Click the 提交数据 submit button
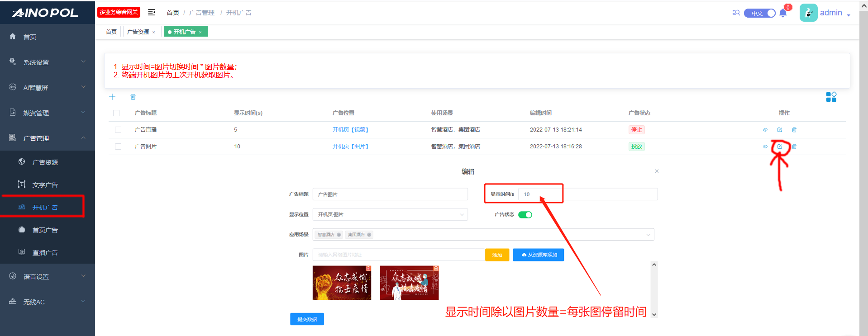The image size is (868, 336). (307, 319)
